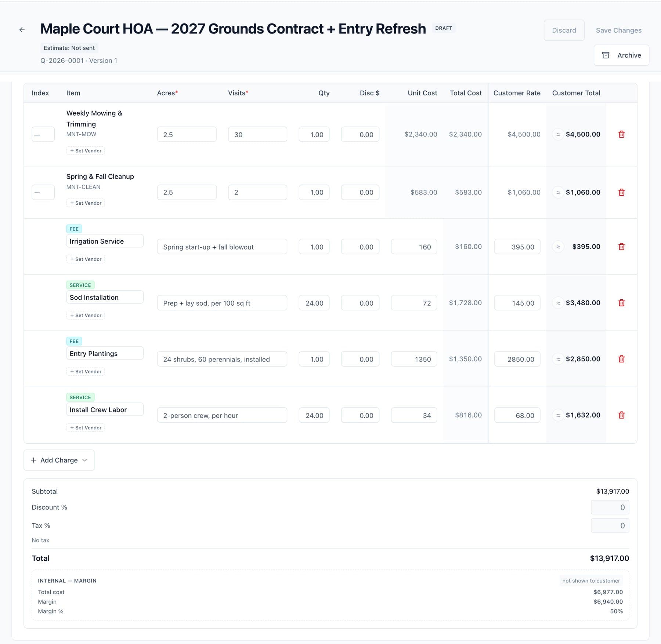Edit the Sod Installation unit cost 72
This screenshot has width=661, height=644.
click(x=414, y=303)
